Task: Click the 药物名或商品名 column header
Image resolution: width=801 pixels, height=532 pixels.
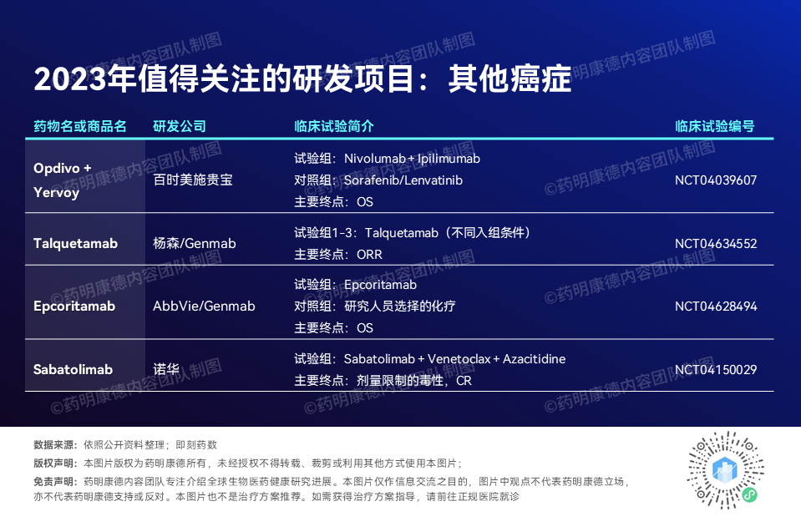Action: click(80, 126)
